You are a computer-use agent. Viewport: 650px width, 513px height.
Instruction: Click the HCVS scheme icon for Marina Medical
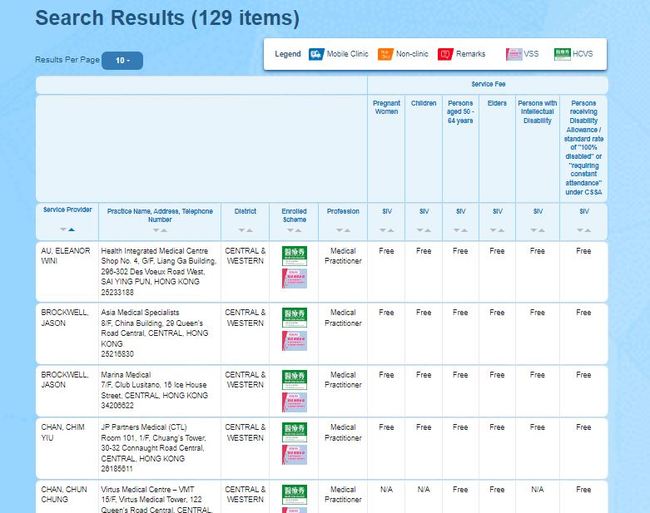coord(294,379)
